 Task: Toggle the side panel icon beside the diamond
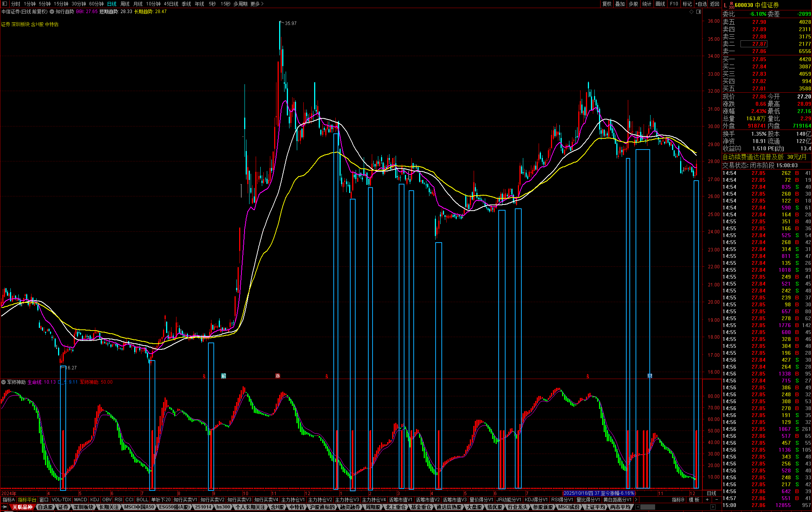[699, 12]
